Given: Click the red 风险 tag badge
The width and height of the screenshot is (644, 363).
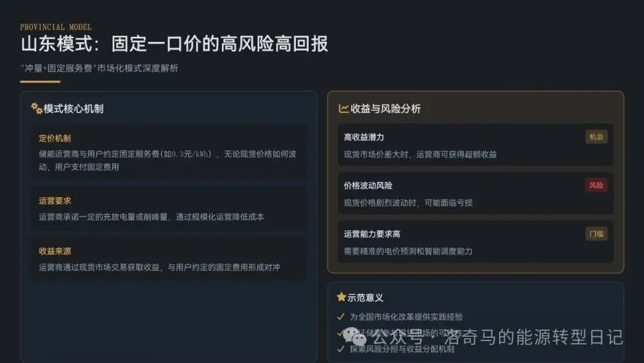Looking at the screenshot, I should [x=596, y=186].
